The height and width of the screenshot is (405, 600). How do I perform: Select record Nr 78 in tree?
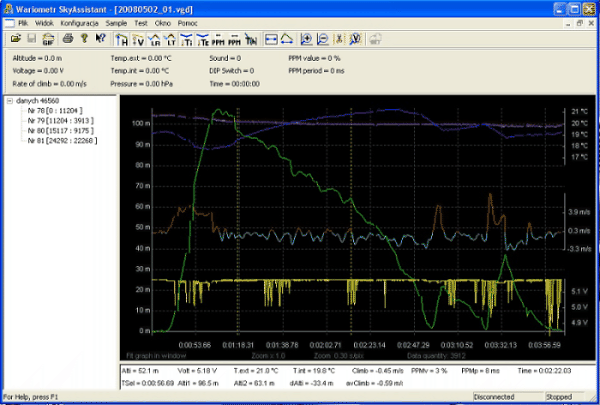pos(55,110)
